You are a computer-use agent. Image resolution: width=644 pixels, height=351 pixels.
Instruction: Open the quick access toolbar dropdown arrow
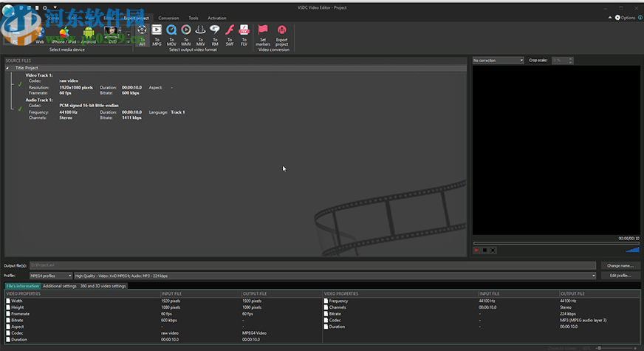(55, 7)
